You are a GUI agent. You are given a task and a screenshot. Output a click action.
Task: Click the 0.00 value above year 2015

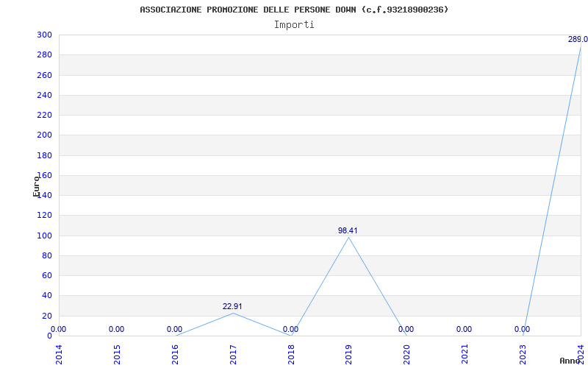[117, 329]
